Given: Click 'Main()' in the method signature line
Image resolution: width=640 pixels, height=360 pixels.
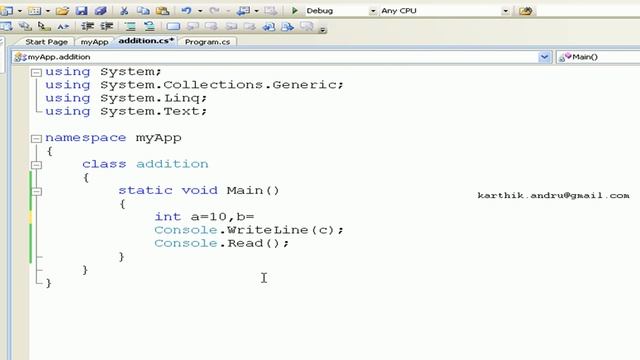Looking at the screenshot, I should click(x=253, y=190).
